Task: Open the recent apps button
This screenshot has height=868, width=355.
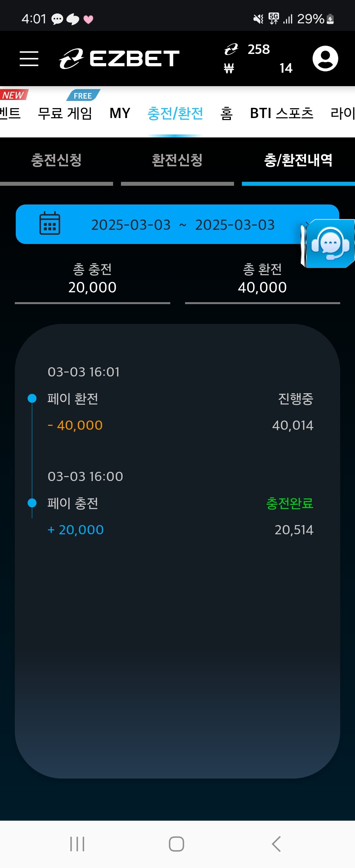Action: point(77,844)
